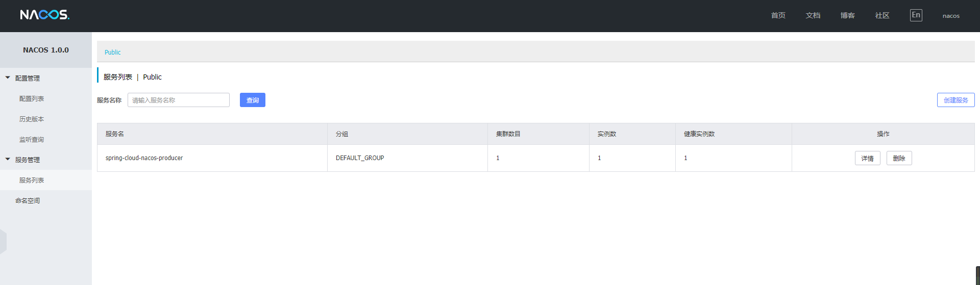Open 文档 in the top navigation
Image resolution: width=980 pixels, height=285 pixels.
[813, 16]
